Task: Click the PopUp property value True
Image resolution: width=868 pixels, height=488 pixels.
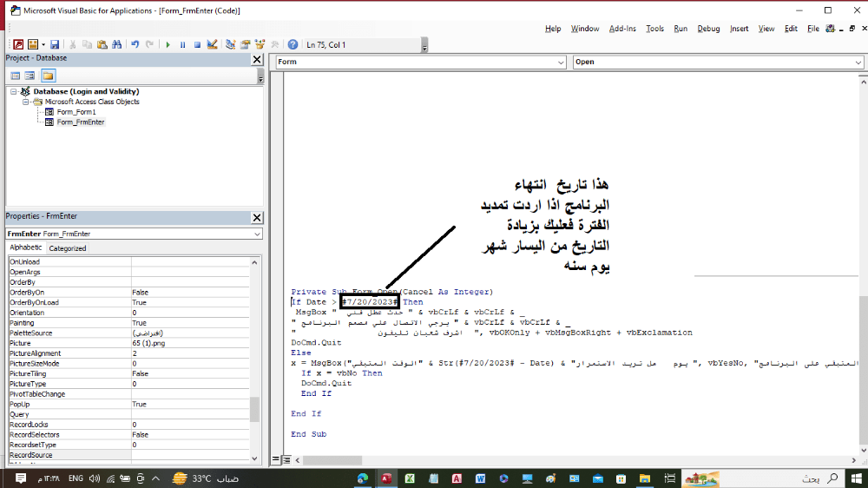Action: tap(190, 405)
